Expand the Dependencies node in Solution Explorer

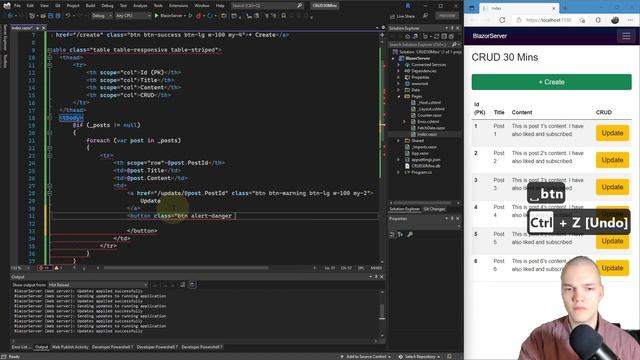[399, 71]
